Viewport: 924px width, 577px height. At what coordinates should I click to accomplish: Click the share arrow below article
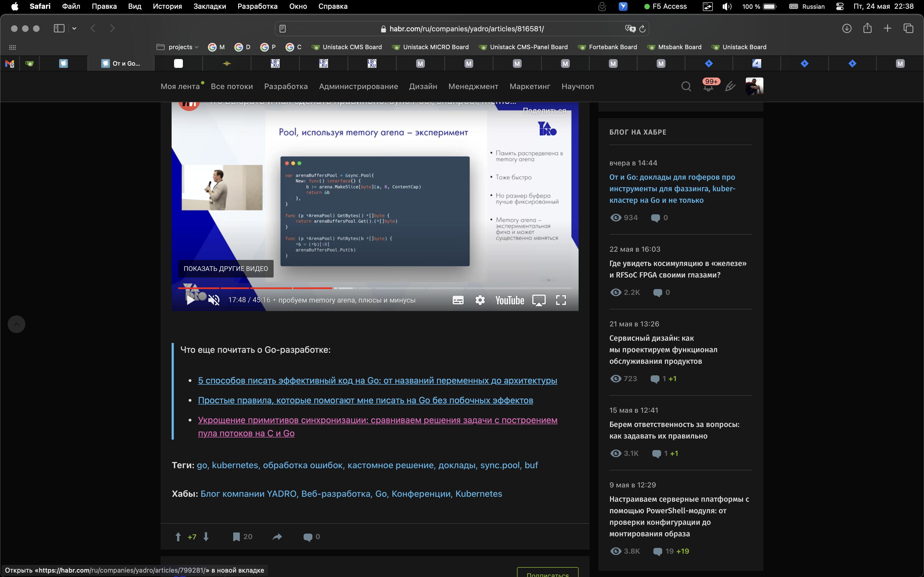(277, 537)
